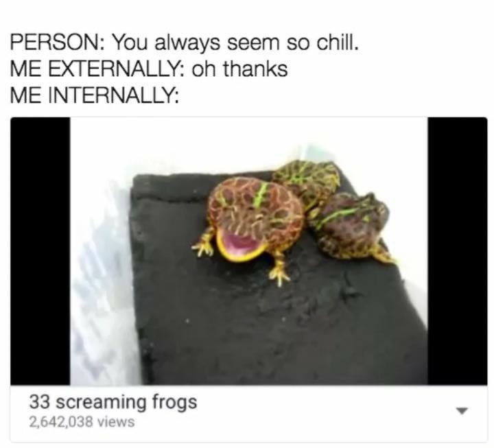Click the dark purple frog on the right

[351, 225]
